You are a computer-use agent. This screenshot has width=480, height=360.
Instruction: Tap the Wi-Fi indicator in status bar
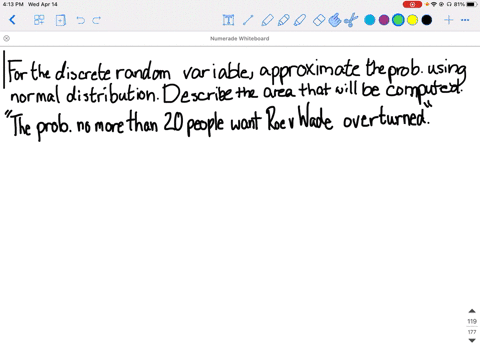click(434, 4)
